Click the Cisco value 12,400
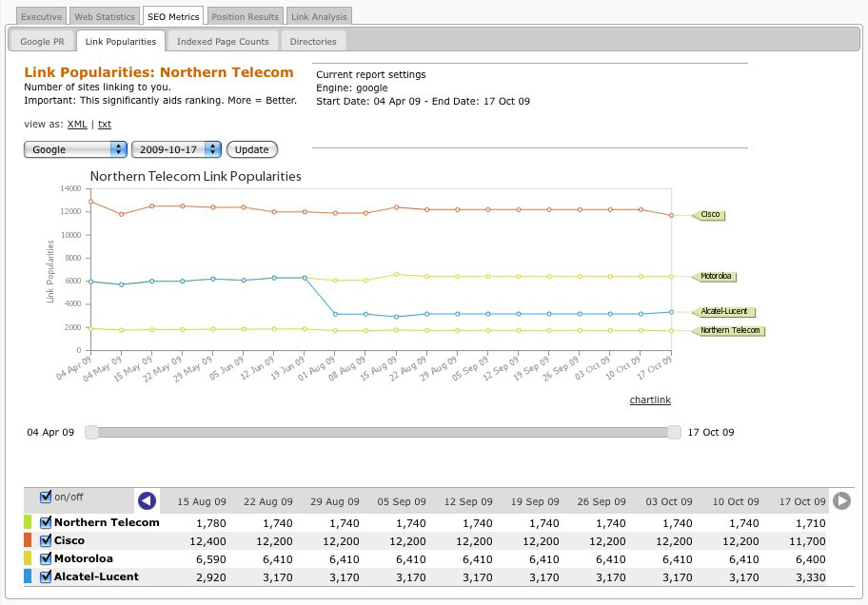Viewport: 868px width, 605px height. tap(207, 541)
